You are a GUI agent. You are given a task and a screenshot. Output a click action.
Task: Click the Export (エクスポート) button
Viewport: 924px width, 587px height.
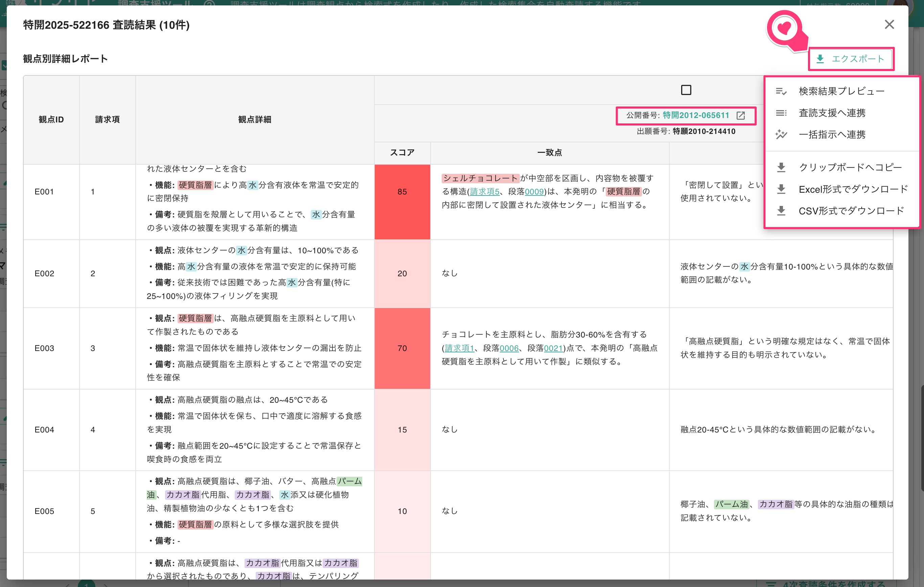pos(851,59)
